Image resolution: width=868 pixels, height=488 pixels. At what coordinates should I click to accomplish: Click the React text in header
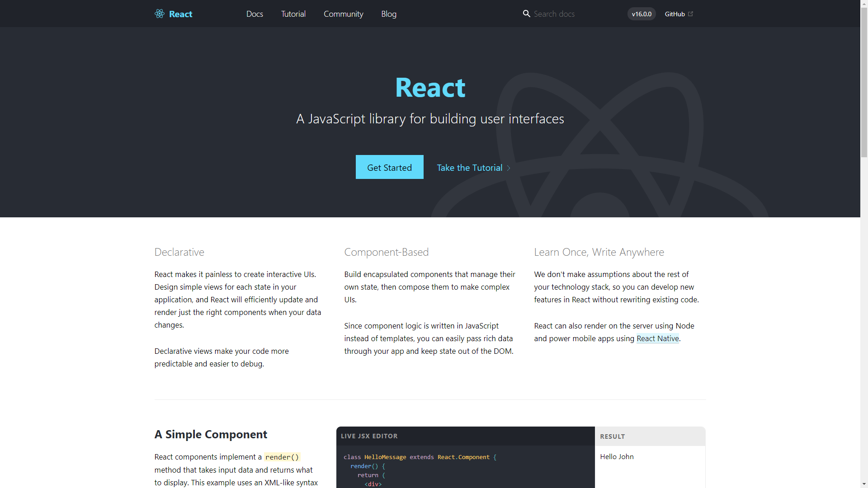181,14
